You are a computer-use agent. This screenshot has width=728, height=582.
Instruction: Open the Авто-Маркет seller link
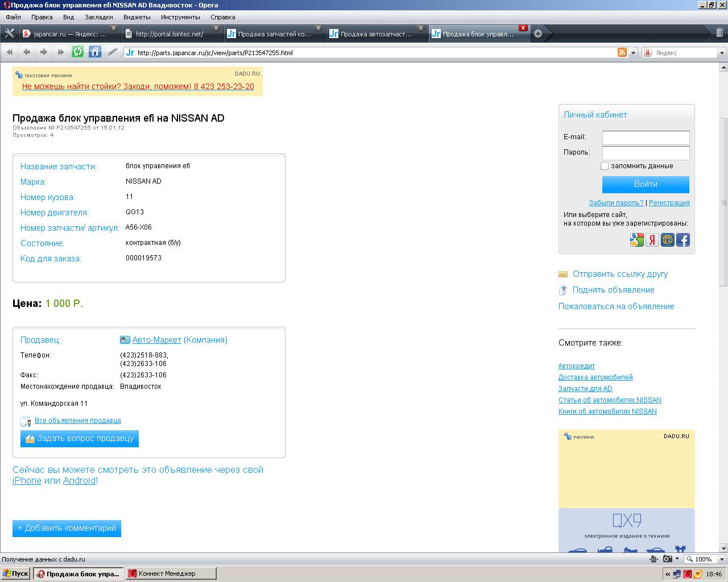point(156,340)
